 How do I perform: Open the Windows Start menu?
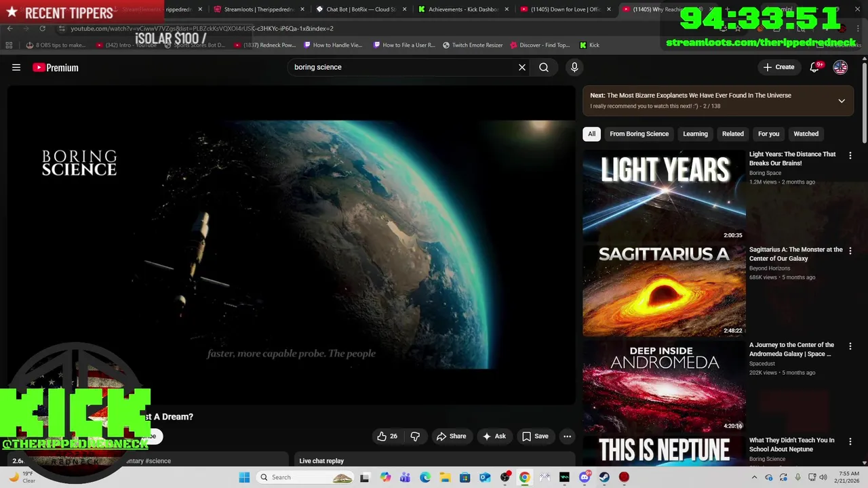tap(244, 477)
